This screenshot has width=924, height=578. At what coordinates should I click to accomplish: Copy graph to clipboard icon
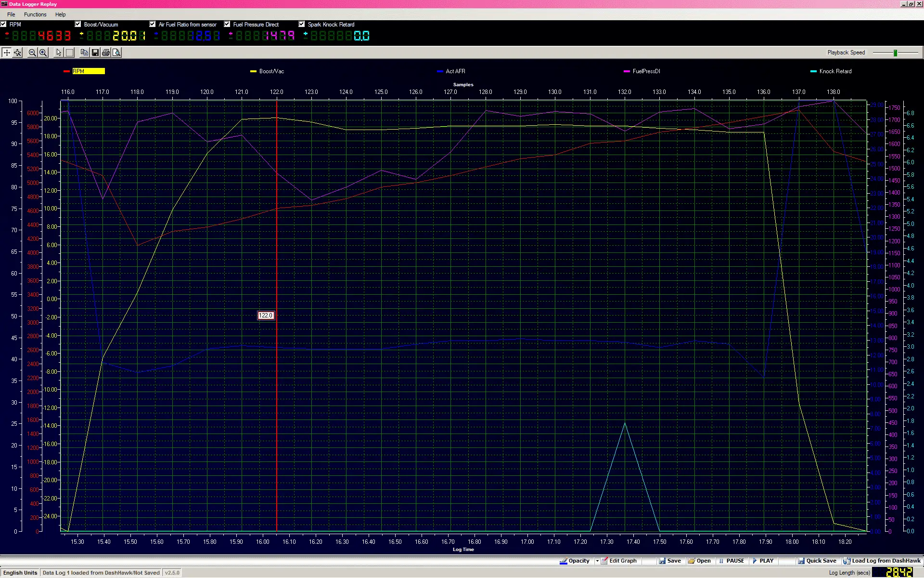pyautogui.click(x=84, y=53)
